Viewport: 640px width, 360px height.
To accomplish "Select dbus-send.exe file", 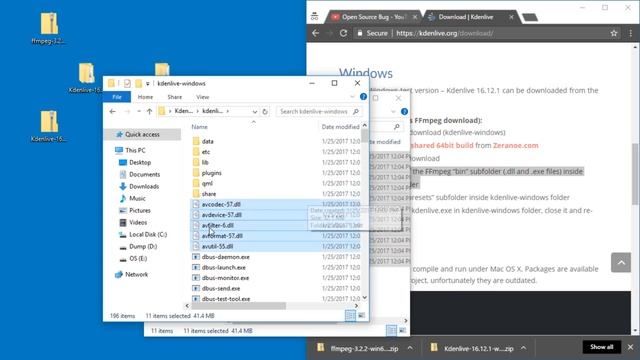I will coord(221,288).
